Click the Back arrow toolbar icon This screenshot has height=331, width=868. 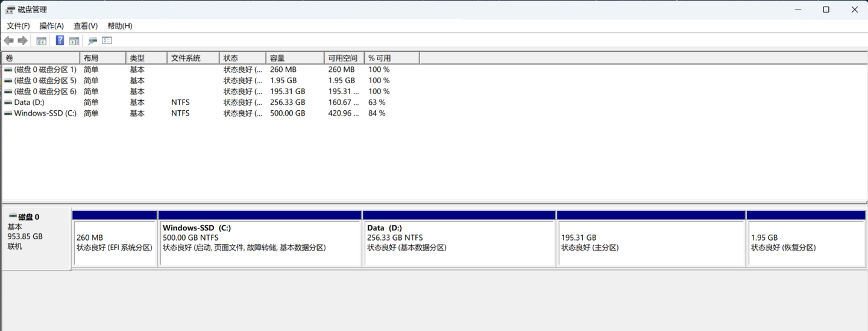pos(8,40)
